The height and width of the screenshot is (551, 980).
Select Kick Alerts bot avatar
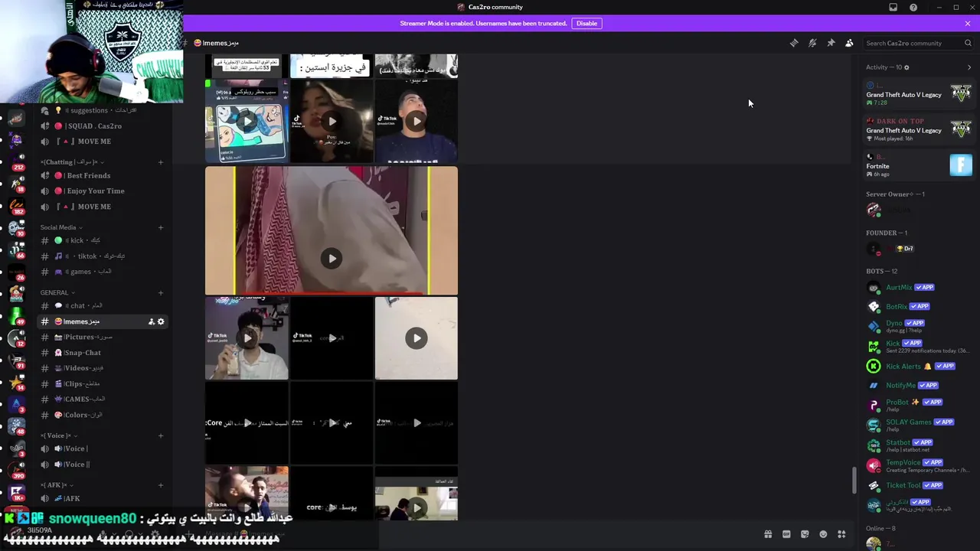tap(874, 367)
